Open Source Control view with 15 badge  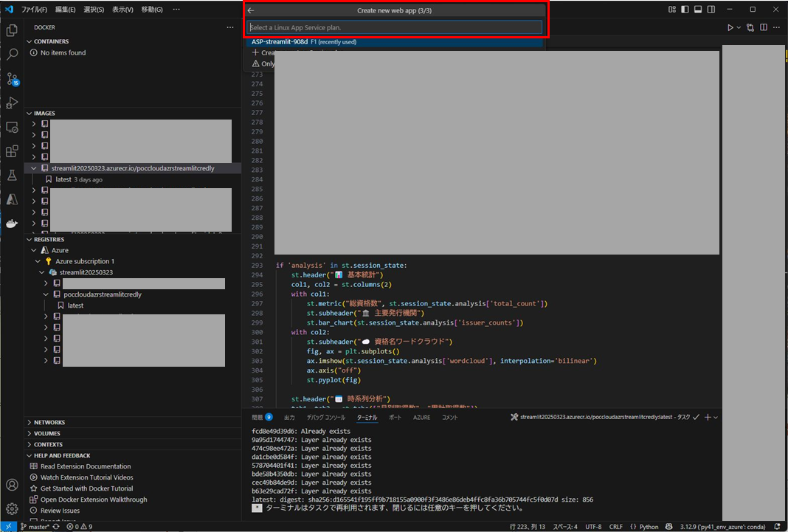12,79
